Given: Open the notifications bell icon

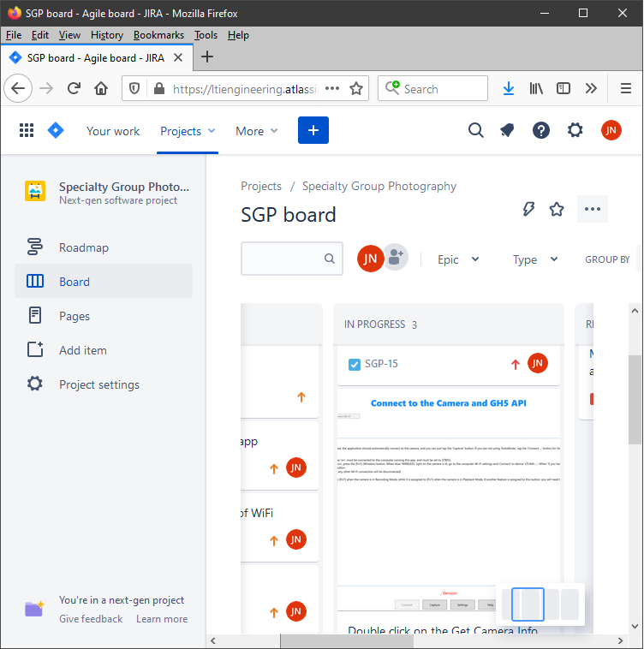Looking at the screenshot, I should 508,130.
